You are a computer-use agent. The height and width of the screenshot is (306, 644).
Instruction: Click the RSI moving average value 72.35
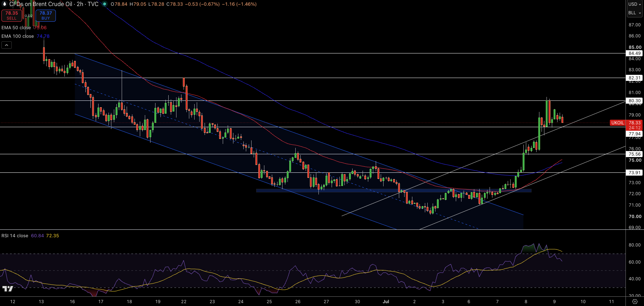tap(53, 236)
